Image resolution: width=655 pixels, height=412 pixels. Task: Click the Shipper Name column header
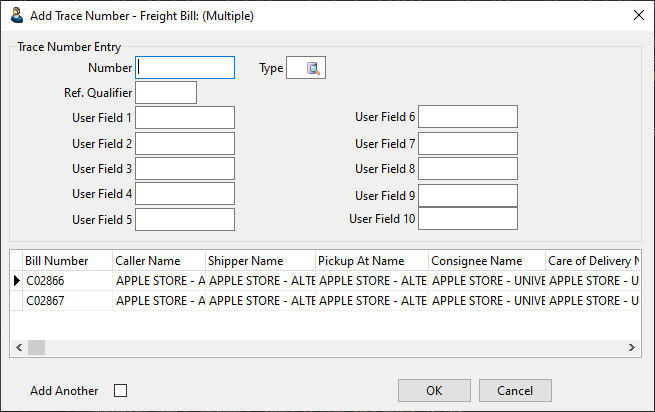[x=260, y=261]
